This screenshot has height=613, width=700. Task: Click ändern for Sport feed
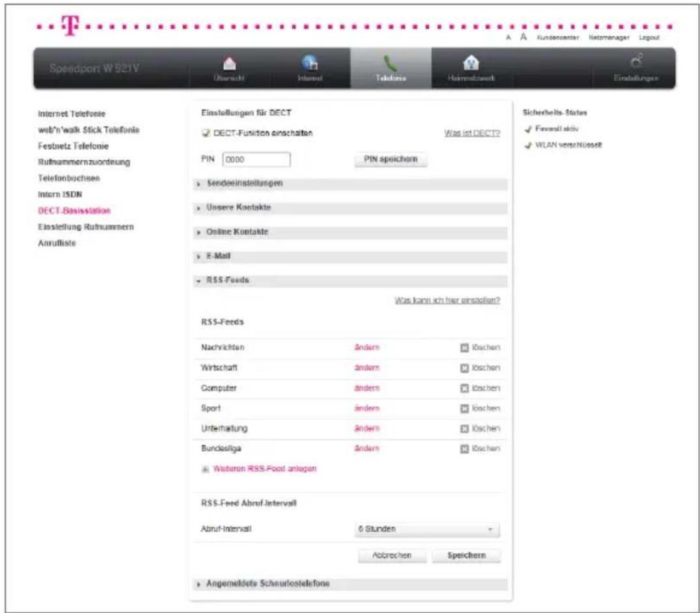pos(366,408)
